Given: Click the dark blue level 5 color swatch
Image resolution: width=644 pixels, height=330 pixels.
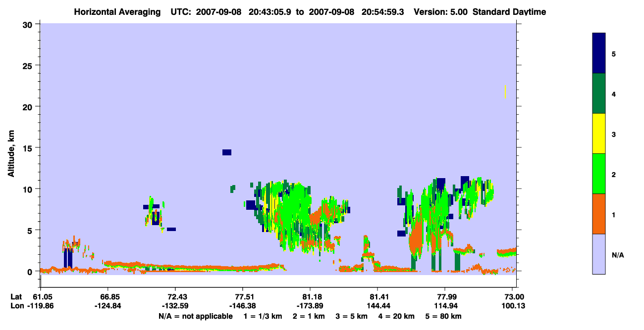Looking at the screenshot, I should coord(599,53).
